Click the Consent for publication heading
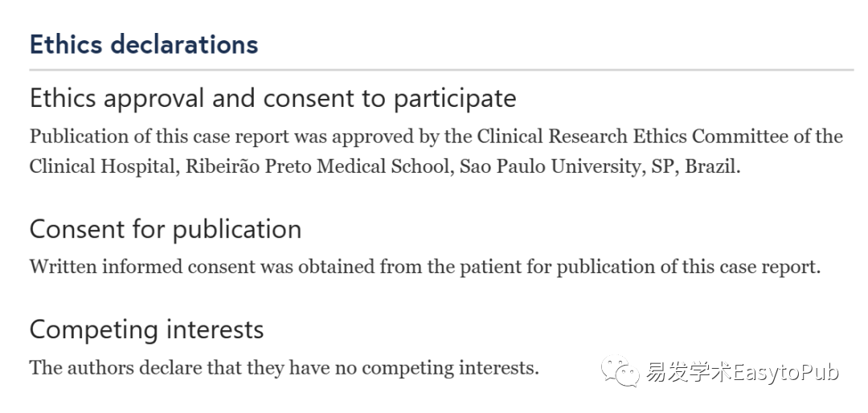 [166, 229]
